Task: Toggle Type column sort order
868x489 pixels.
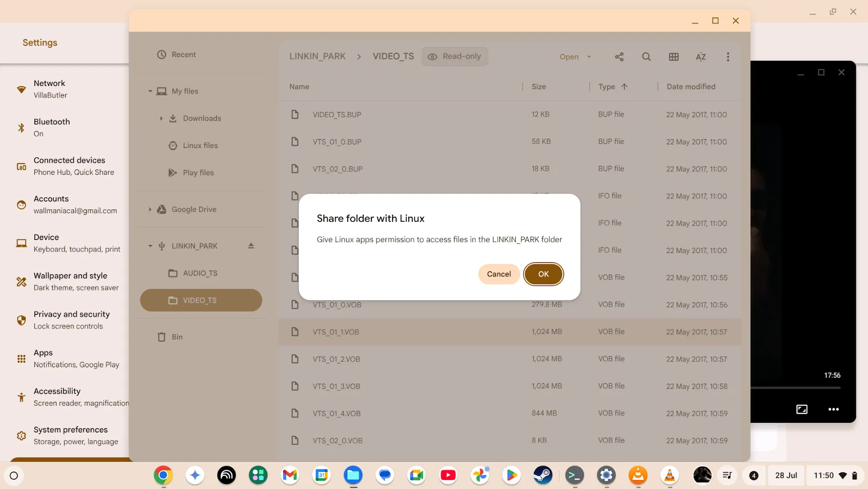Action: pos(613,86)
